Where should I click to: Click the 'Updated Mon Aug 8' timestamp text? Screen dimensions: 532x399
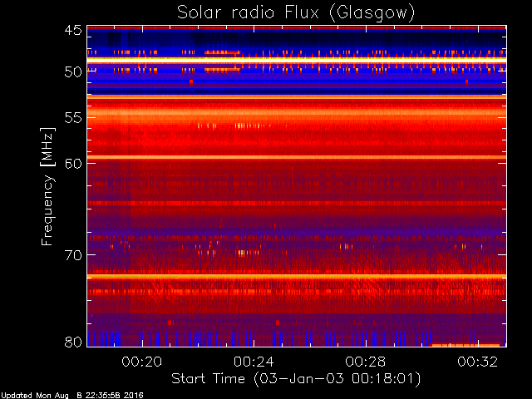pos(72,396)
